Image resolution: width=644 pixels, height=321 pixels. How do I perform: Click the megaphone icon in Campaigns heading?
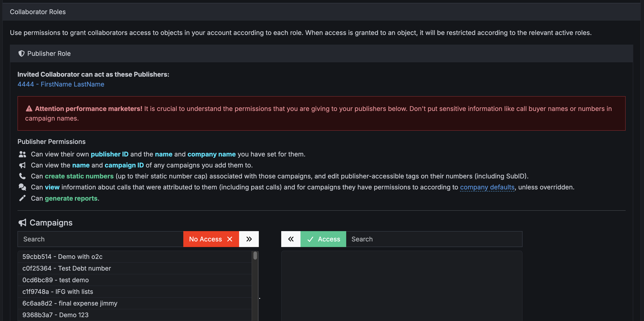coord(22,223)
